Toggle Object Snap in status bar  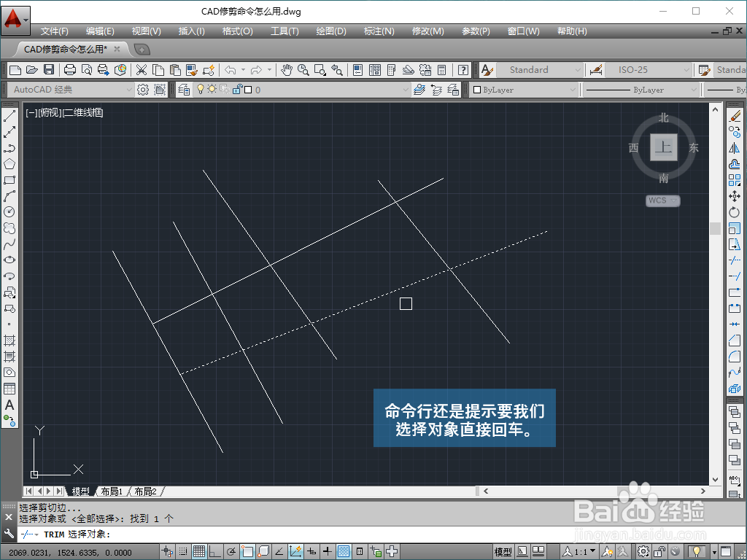coord(247,551)
